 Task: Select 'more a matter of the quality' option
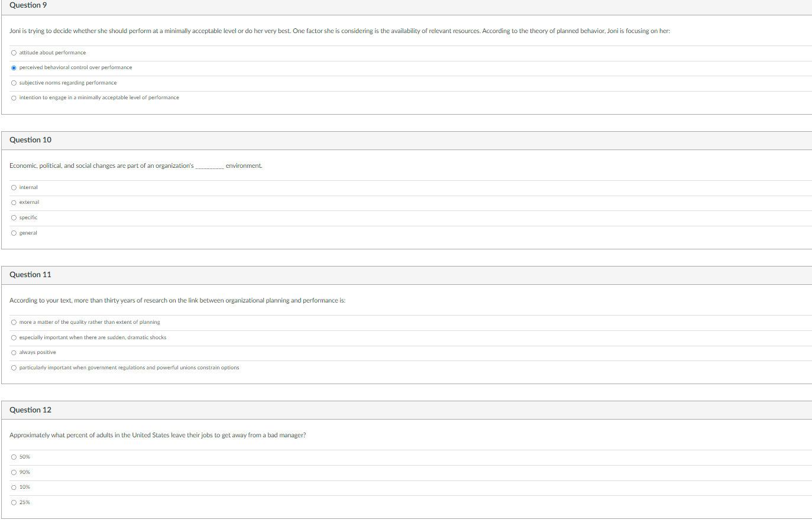click(x=14, y=322)
